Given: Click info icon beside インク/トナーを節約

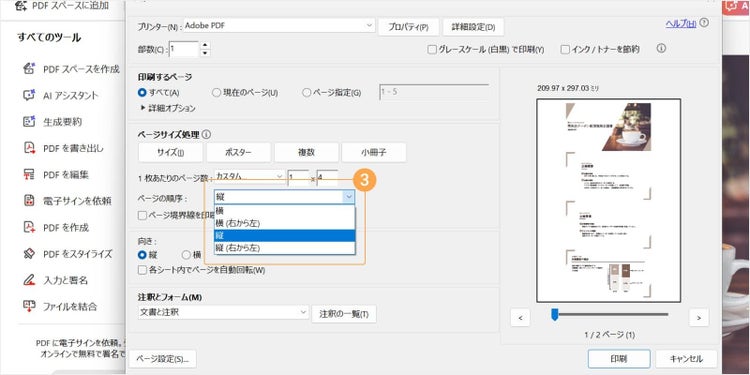Looking at the screenshot, I should (x=661, y=48).
